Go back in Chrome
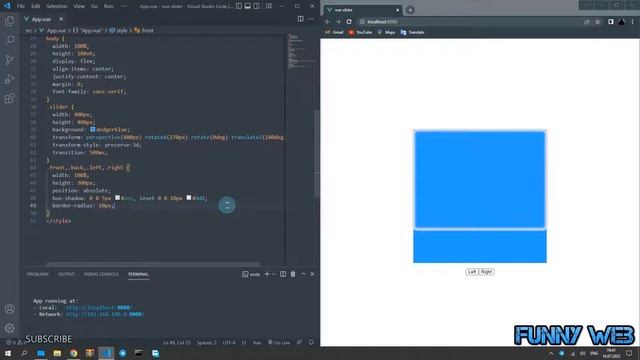Viewport: 640px width, 360px height. [328, 22]
